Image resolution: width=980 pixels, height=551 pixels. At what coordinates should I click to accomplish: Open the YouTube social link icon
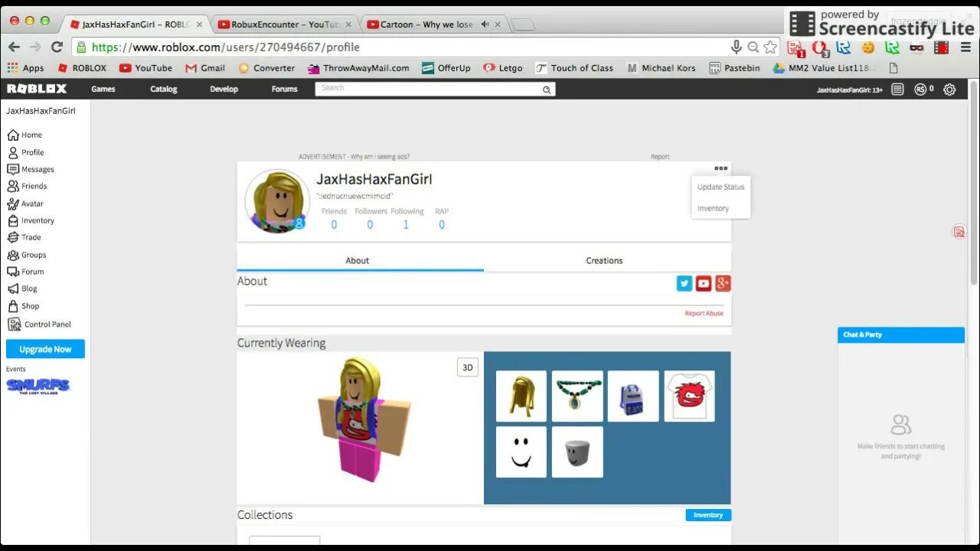pyautogui.click(x=704, y=283)
